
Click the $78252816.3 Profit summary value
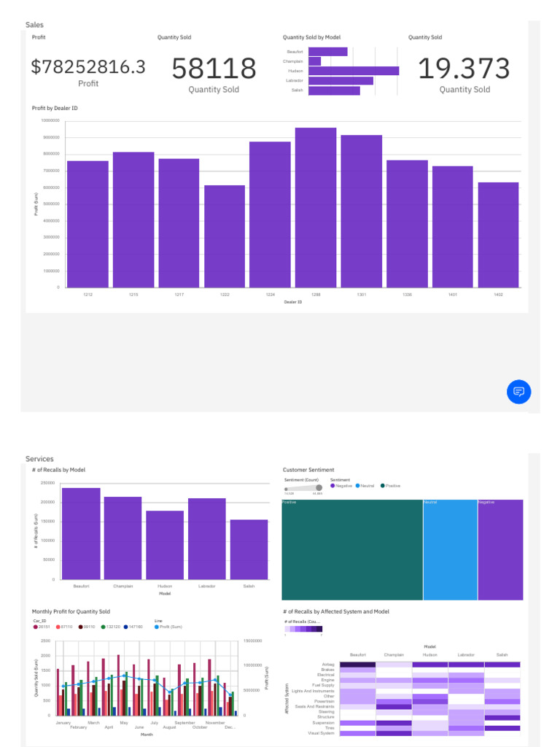point(88,66)
